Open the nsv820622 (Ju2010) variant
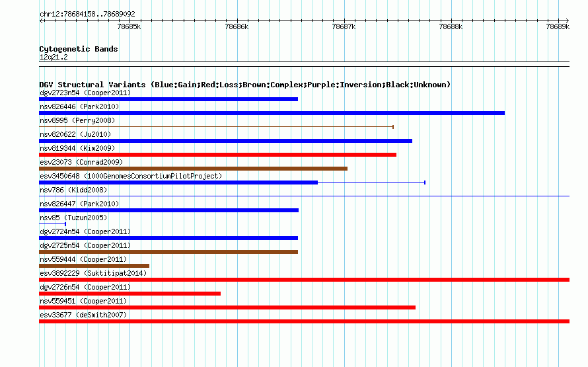588x367 pixels. (x=75, y=134)
